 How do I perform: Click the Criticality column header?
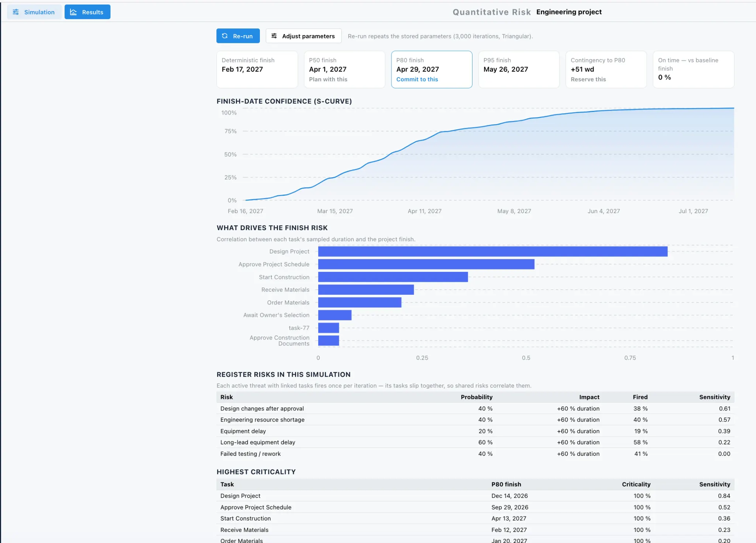pyautogui.click(x=636, y=484)
